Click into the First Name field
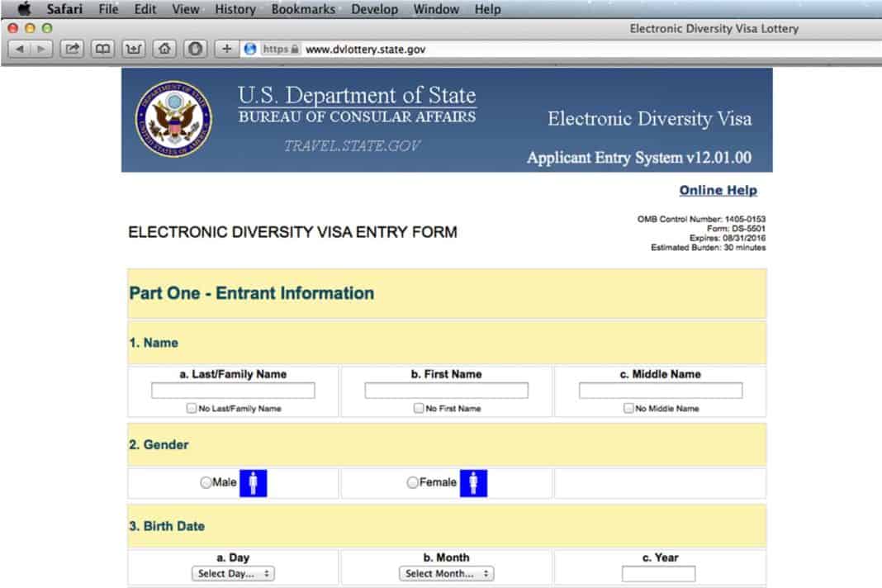 click(x=446, y=391)
